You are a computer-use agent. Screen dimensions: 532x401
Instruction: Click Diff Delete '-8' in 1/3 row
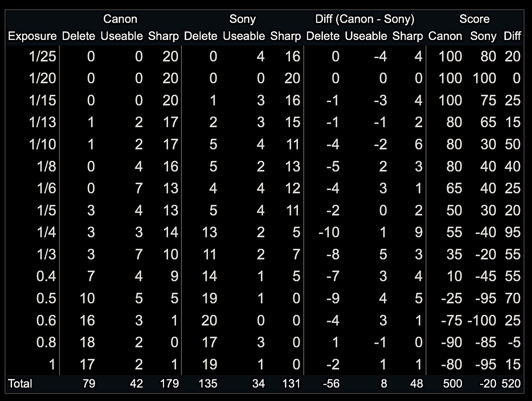coord(332,254)
